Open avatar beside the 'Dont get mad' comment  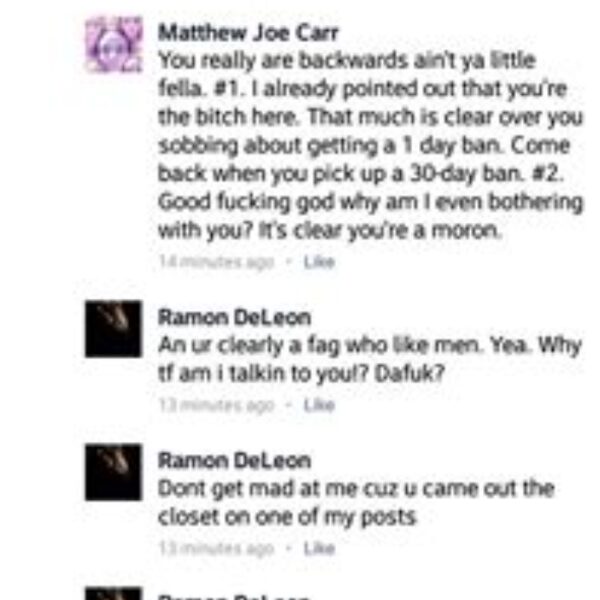point(114,472)
